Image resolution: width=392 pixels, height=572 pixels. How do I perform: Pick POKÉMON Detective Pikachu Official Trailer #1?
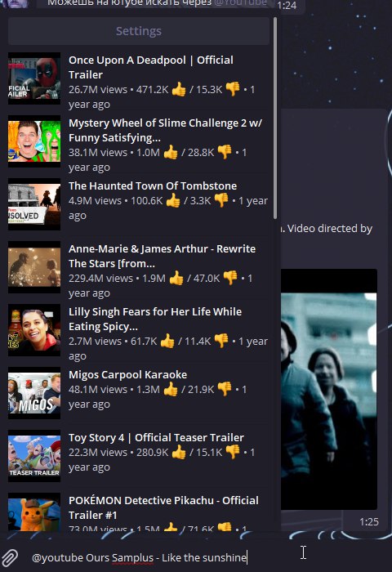point(139,512)
